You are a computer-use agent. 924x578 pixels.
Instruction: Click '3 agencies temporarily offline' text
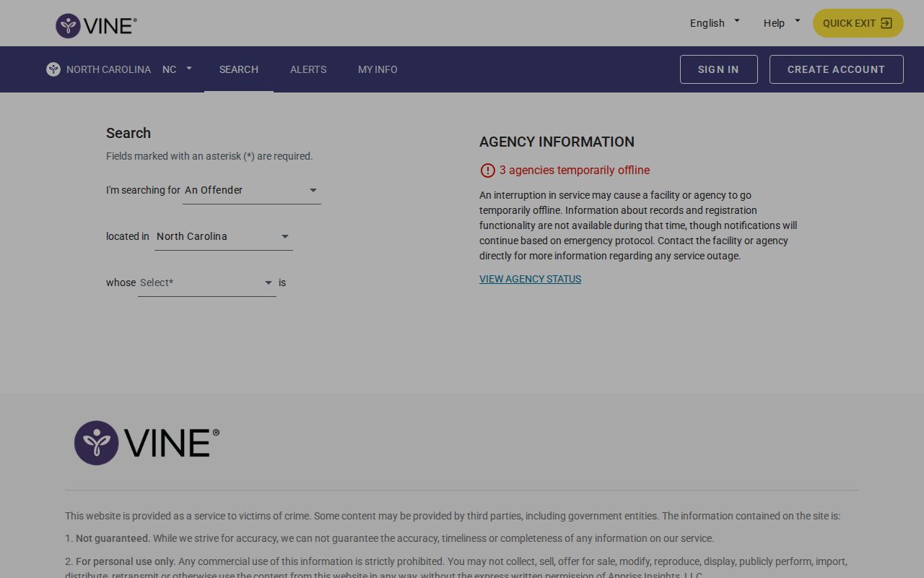pyautogui.click(x=575, y=171)
